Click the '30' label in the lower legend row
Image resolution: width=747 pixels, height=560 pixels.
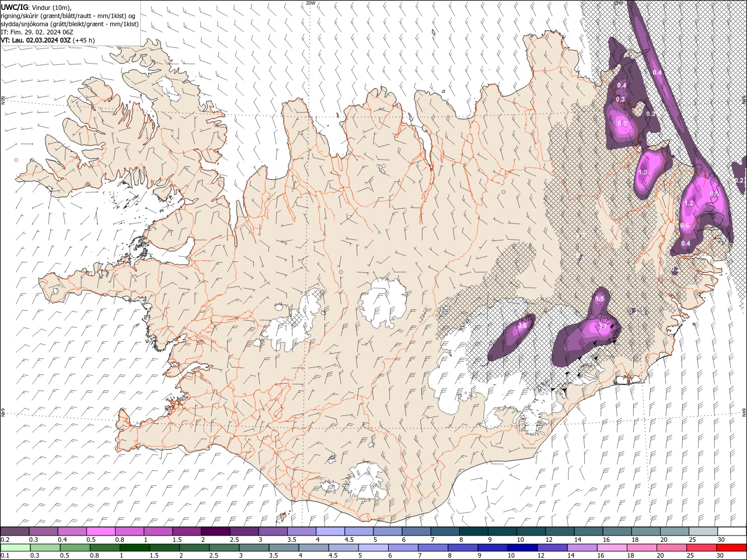point(720,556)
